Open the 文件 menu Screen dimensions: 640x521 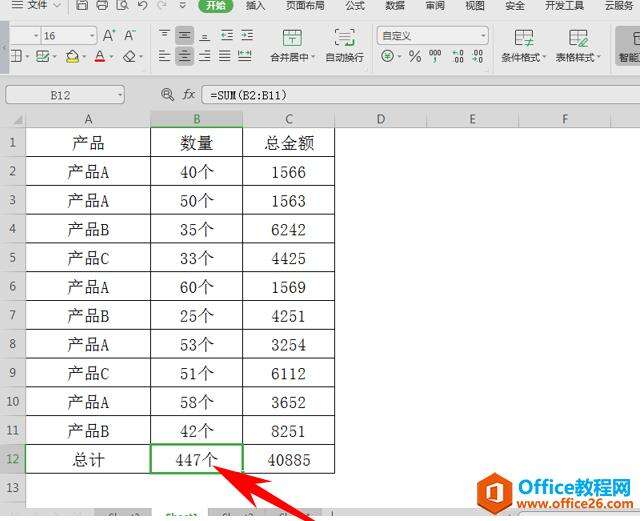pos(36,5)
